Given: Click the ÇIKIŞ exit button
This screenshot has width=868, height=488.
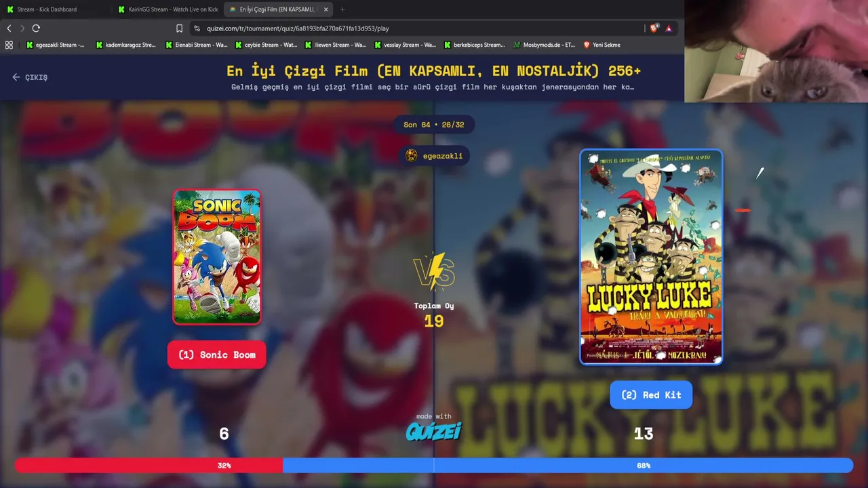Looking at the screenshot, I should point(30,77).
